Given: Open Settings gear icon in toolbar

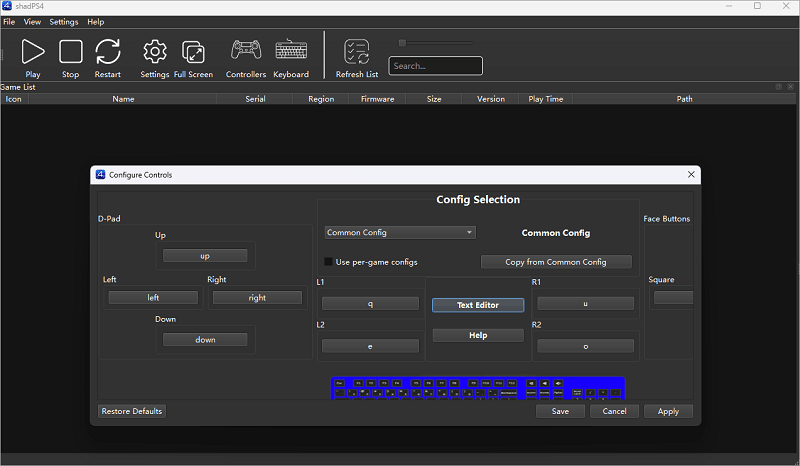Looking at the screenshot, I should (154, 52).
